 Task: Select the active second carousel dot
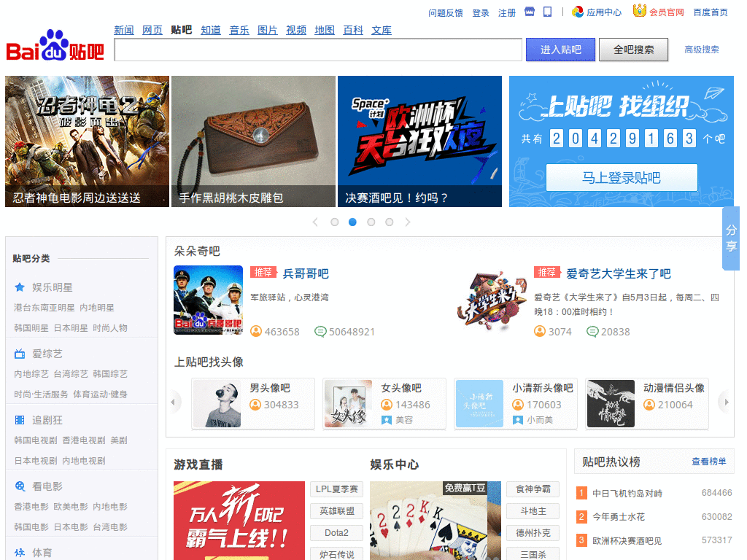(352, 222)
